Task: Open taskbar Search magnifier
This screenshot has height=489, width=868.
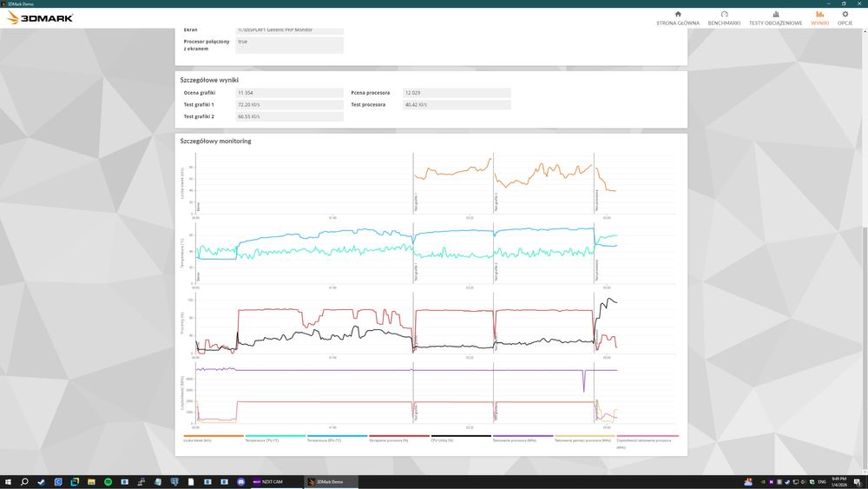Action: 24,482
